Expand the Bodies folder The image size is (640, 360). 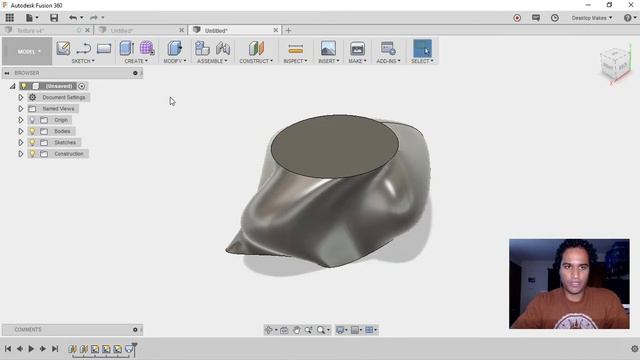click(x=20, y=131)
